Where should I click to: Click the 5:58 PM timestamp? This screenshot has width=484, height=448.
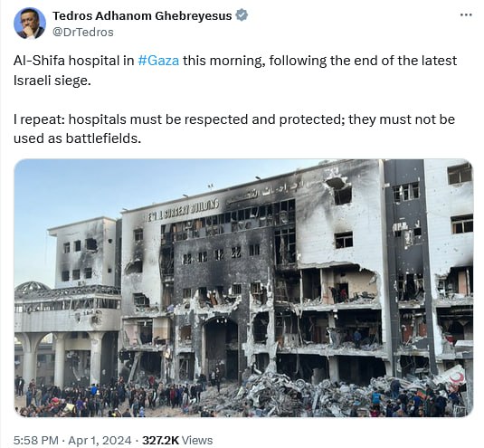point(36,440)
